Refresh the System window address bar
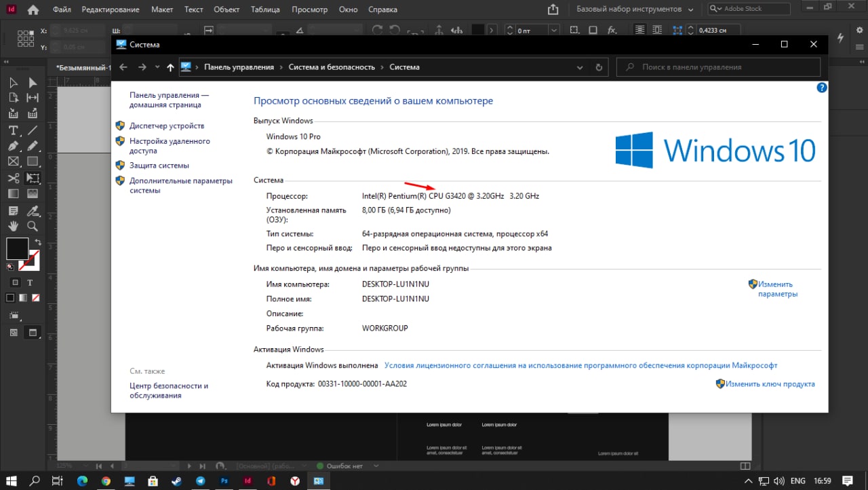This screenshot has width=868, height=490. [x=598, y=67]
